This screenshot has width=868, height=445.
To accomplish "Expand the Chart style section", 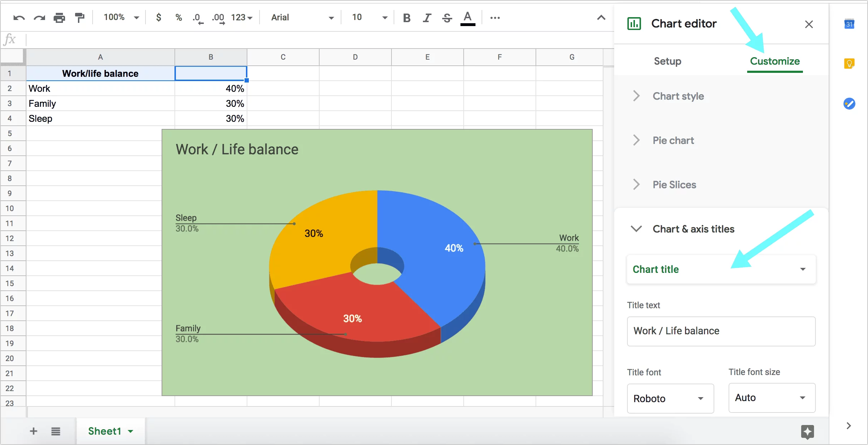I will click(668, 96).
